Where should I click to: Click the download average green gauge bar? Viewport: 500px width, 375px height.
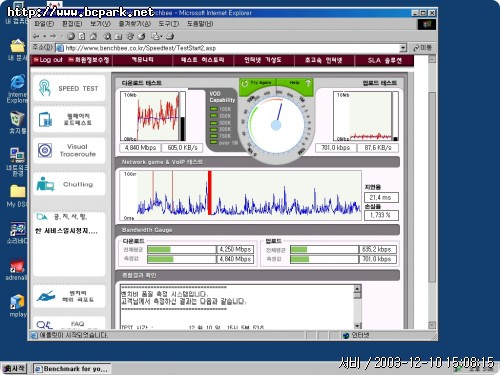pyautogui.click(x=159, y=249)
